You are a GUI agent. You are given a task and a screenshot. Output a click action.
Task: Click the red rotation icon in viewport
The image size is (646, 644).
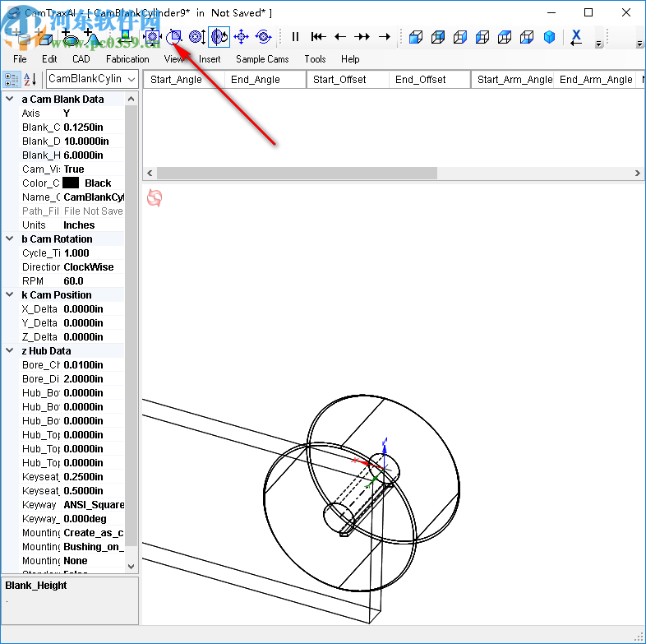(x=155, y=198)
